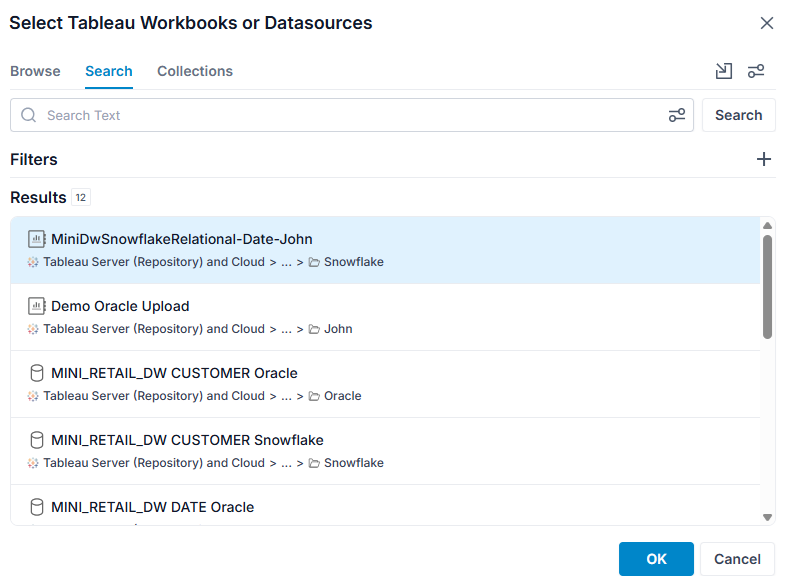Click the magnifier icon in the search box
This screenshot has height=587, width=788.
pyautogui.click(x=29, y=115)
